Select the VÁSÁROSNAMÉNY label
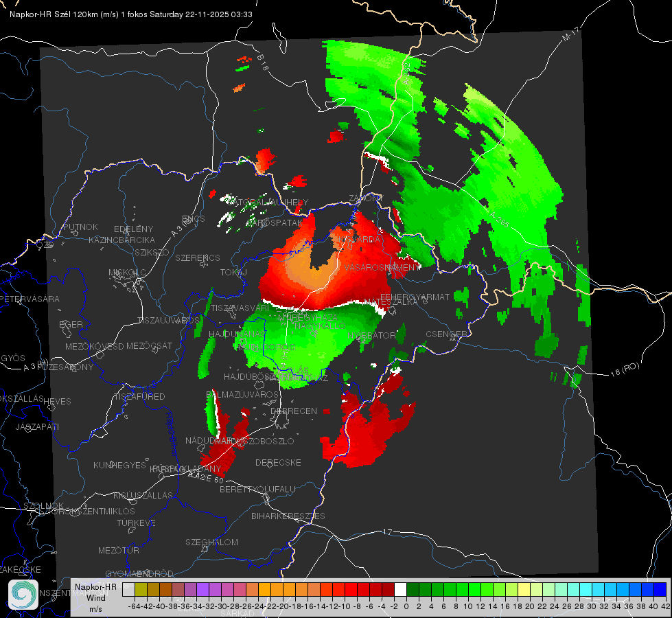Screen dimensions: 672x618 382,267
